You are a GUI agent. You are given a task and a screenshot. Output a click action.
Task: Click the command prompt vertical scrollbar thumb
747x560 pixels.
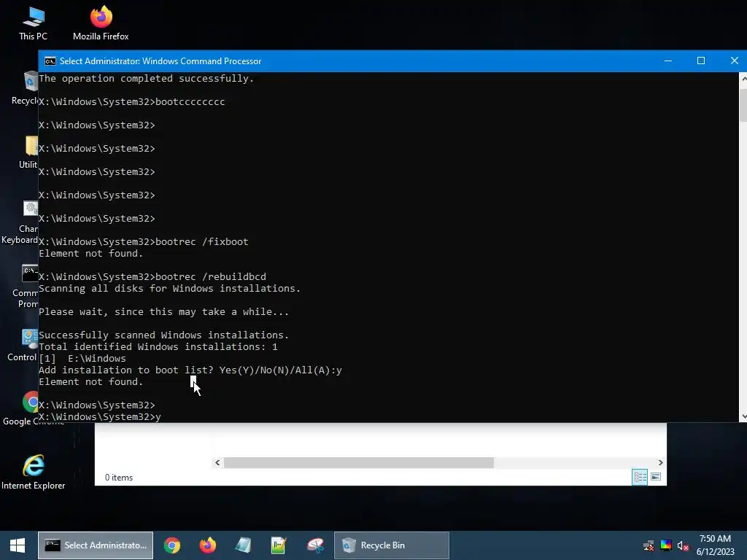(743, 105)
